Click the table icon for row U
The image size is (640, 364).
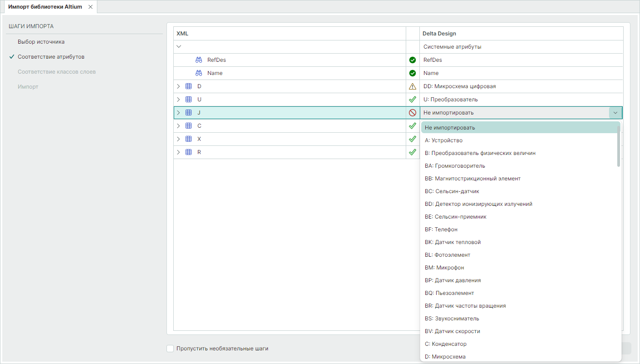pos(189,100)
